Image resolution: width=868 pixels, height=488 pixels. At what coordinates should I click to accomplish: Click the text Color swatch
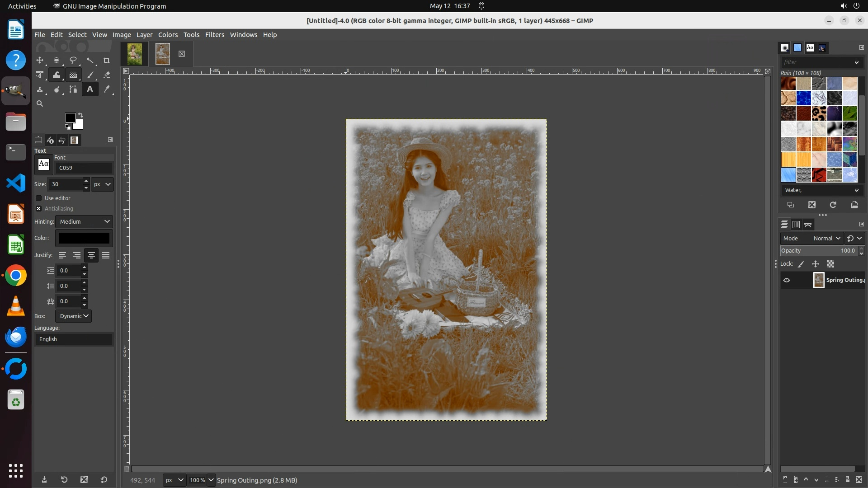pyautogui.click(x=84, y=238)
